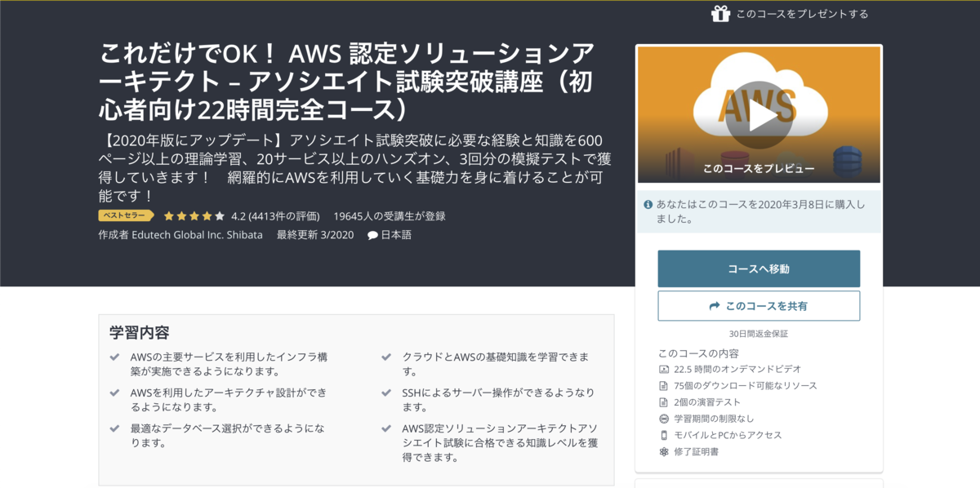The width and height of the screenshot is (980, 488).
Task: Click 'このコースの内容' heading
Action: point(698,353)
